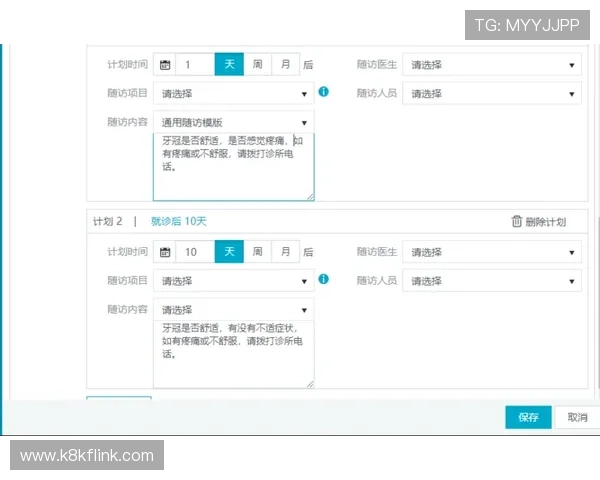Click the calendar icon in plan 2 time row
600x480 pixels.
(x=165, y=252)
